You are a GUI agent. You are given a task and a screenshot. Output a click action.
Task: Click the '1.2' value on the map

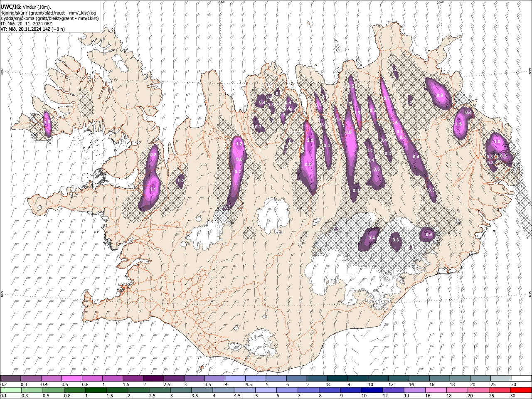click(x=239, y=144)
